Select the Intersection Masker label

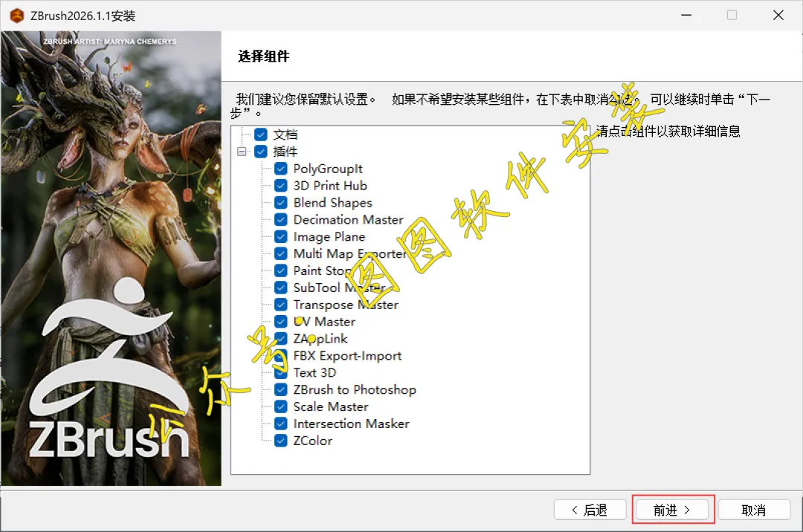pos(351,424)
